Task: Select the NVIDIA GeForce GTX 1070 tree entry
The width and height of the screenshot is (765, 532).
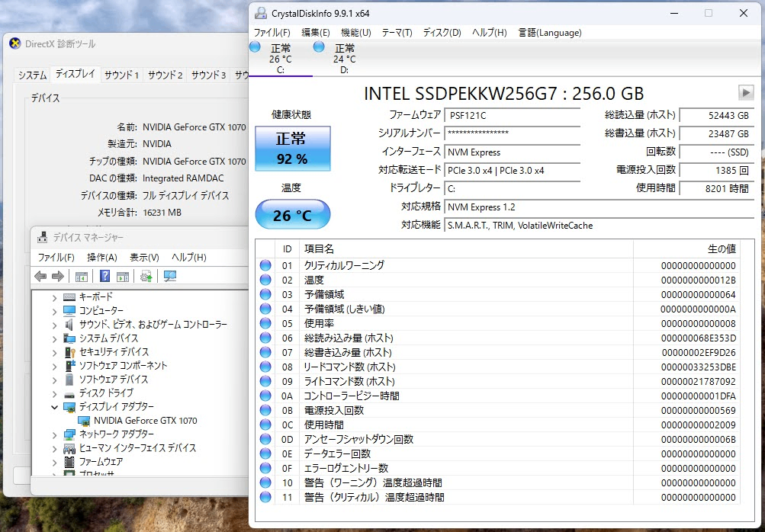Action: (x=146, y=420)
